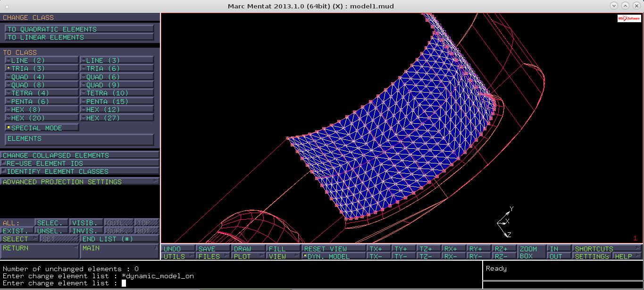The height and width of the screenshot is (290, 644).
Task: Toggle SPECIAL MODE option
Action: point(42,128)
